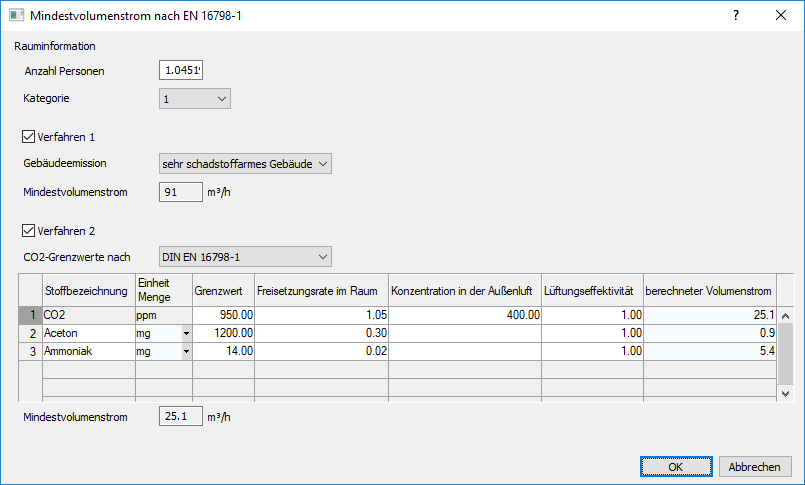The width and height of the screenshot is (805, 485).
Task: Click the Außenluft concentration cell 400.00
Action: (465, 316)
